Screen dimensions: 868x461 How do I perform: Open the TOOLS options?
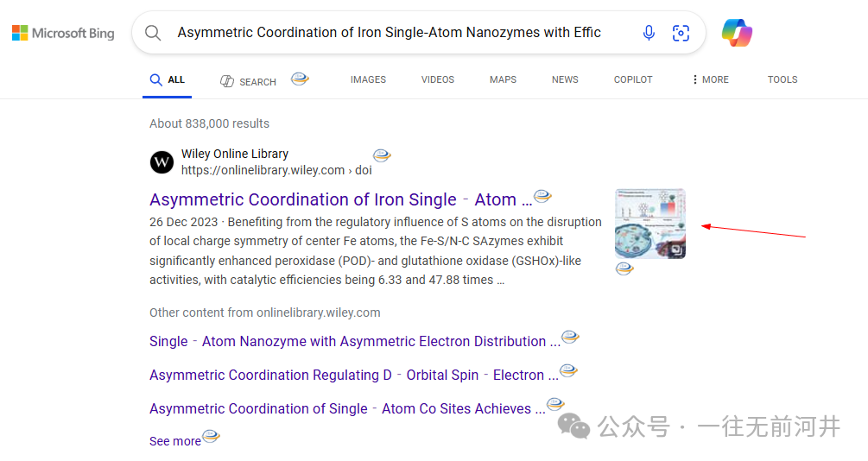[782, 79]
